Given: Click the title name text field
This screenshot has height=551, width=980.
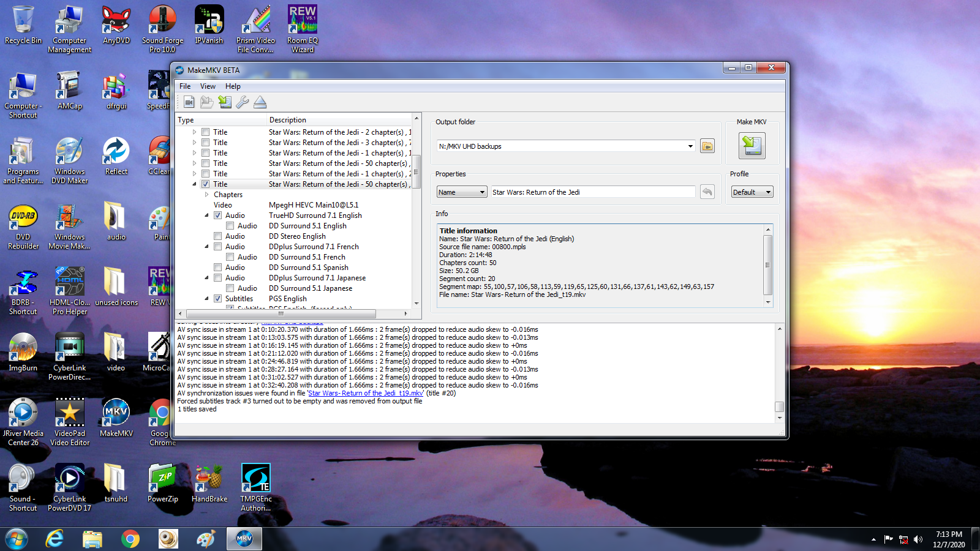Looking at the screenshot, I should (x=593, y=192).
